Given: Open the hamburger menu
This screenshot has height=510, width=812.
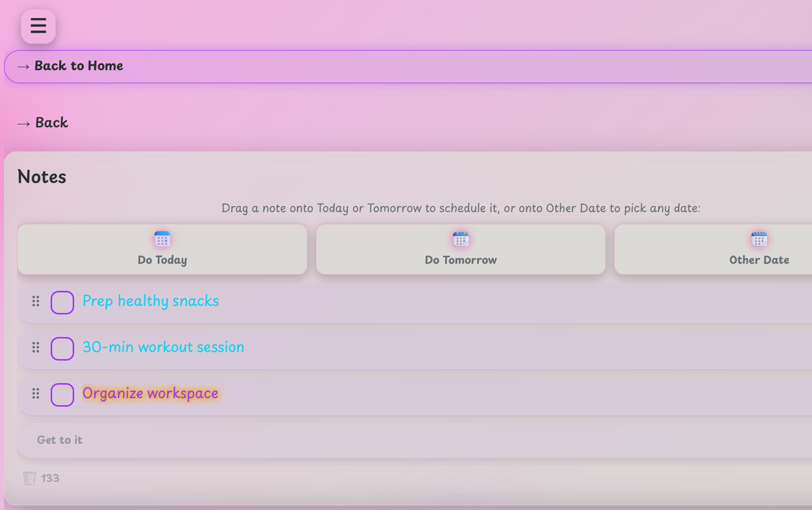Looking at the screenshot, I should pyautogui.click(x=38, y=26).
